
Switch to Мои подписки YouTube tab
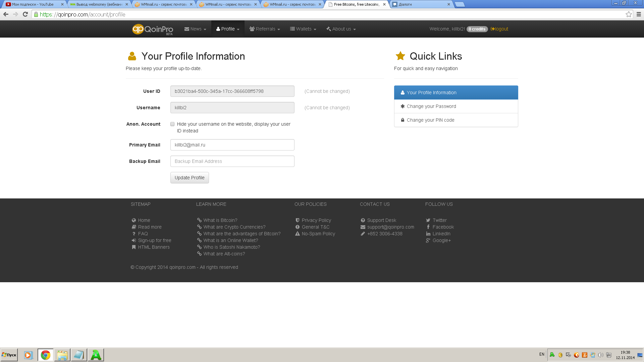(33, 4)
